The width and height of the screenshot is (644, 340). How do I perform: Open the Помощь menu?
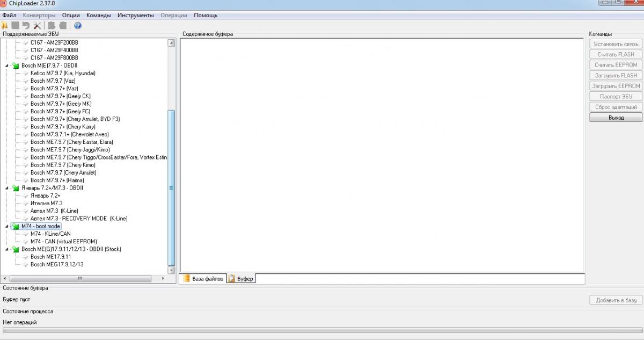click(x=206, y=16)
